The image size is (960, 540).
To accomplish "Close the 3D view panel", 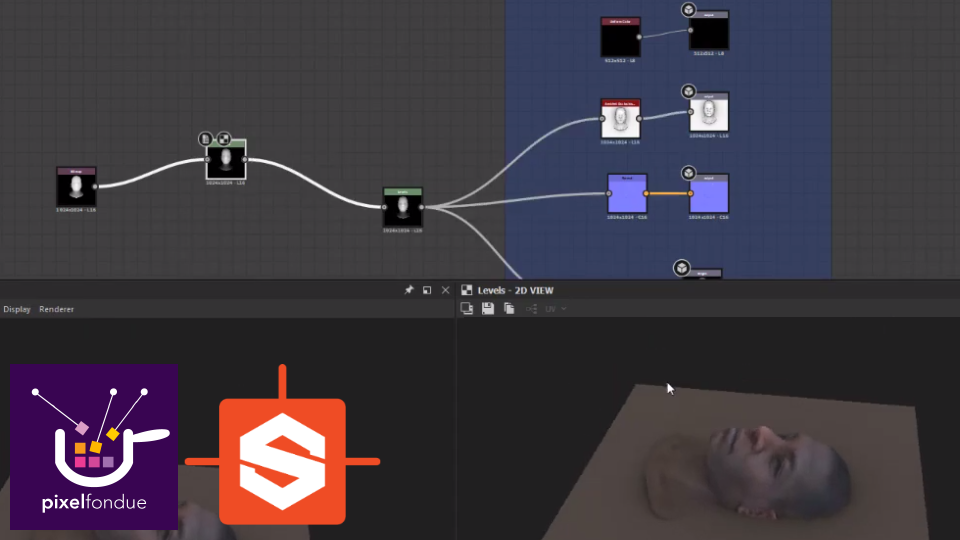I will coord(446,290).
